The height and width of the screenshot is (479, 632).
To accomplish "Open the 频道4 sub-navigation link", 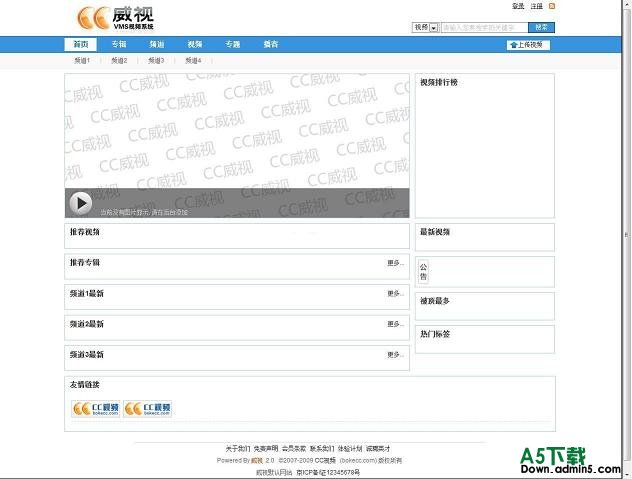I will coord(193,60).
